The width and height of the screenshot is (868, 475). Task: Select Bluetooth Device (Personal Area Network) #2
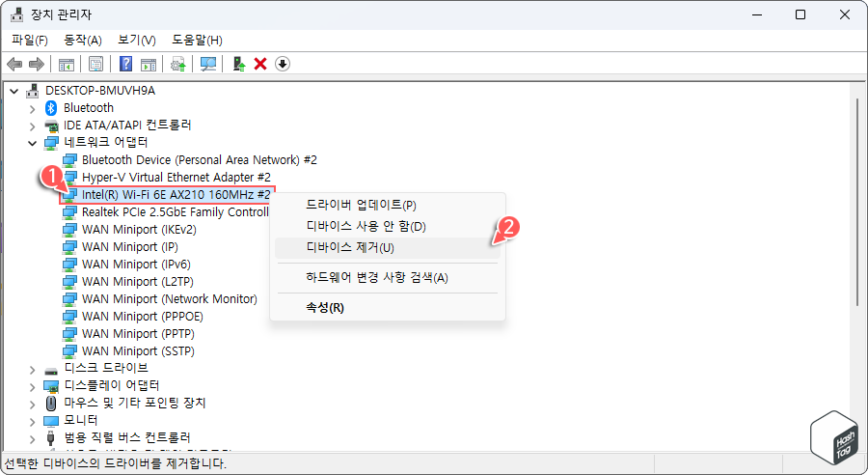tap(200, 160)
